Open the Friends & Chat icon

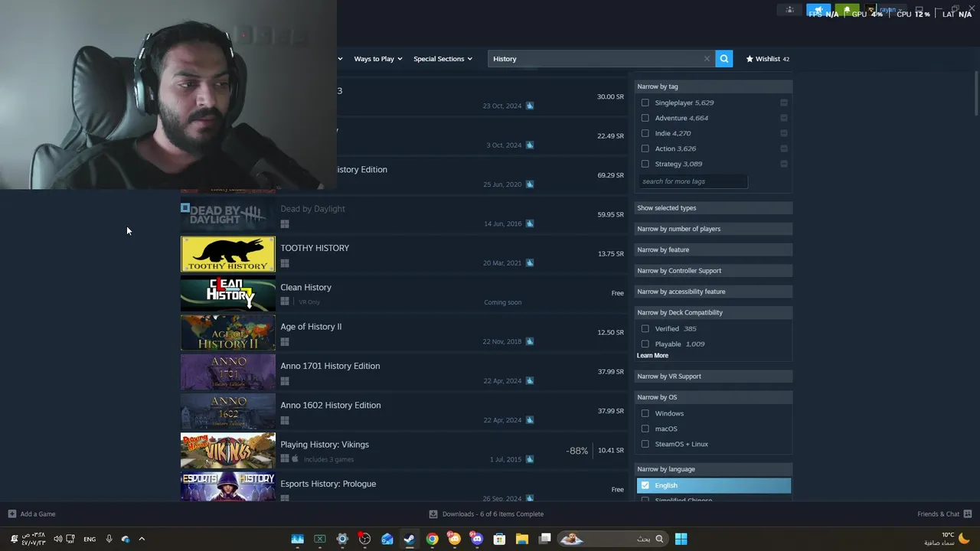(968, 514)
